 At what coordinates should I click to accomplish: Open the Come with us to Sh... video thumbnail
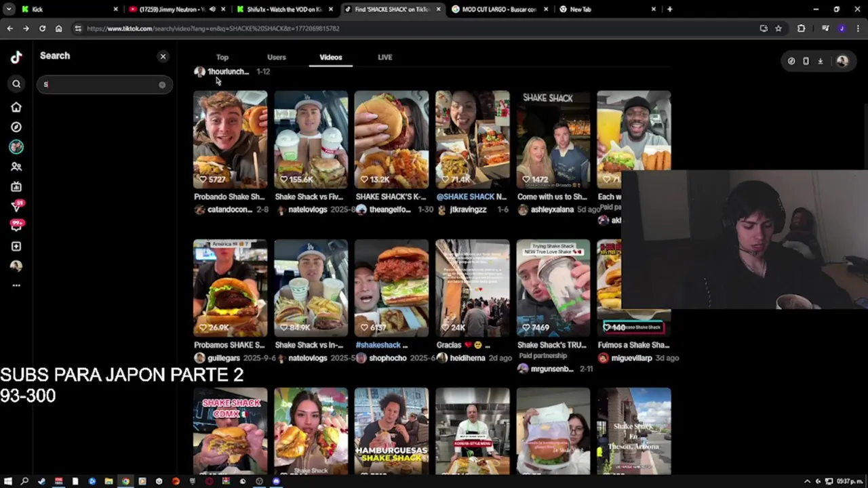point(553,140)
